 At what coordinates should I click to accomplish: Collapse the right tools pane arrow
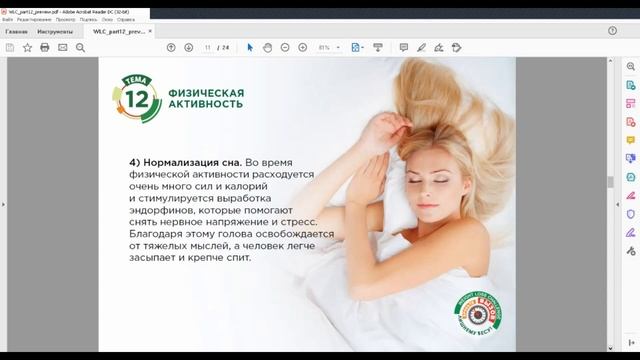[x=618, y=204]
